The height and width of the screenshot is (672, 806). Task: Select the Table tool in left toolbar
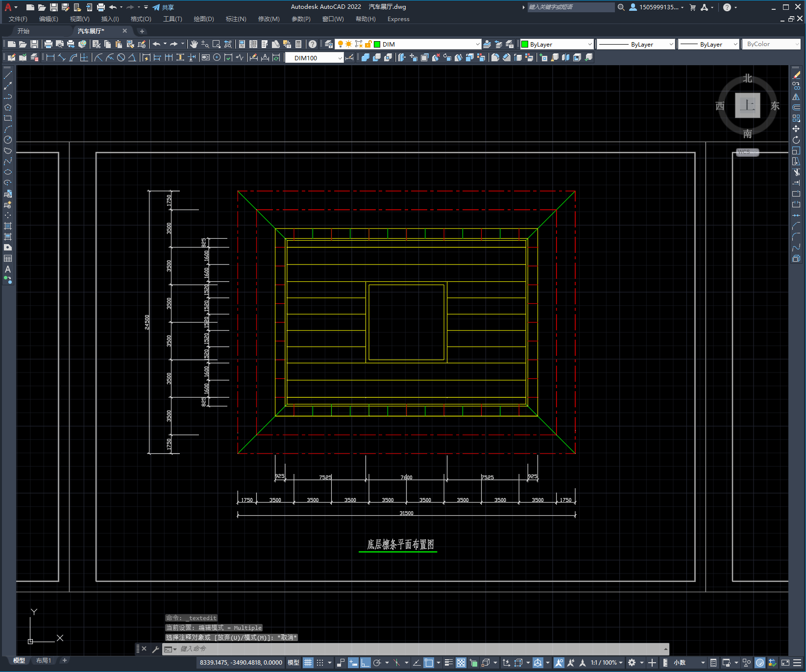(8, 258)
